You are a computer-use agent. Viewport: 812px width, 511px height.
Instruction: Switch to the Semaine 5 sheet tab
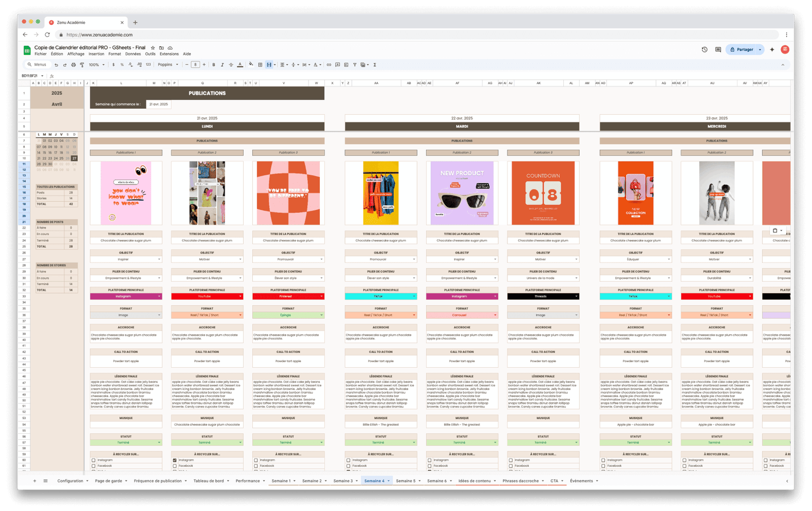(x=408, y=481)
